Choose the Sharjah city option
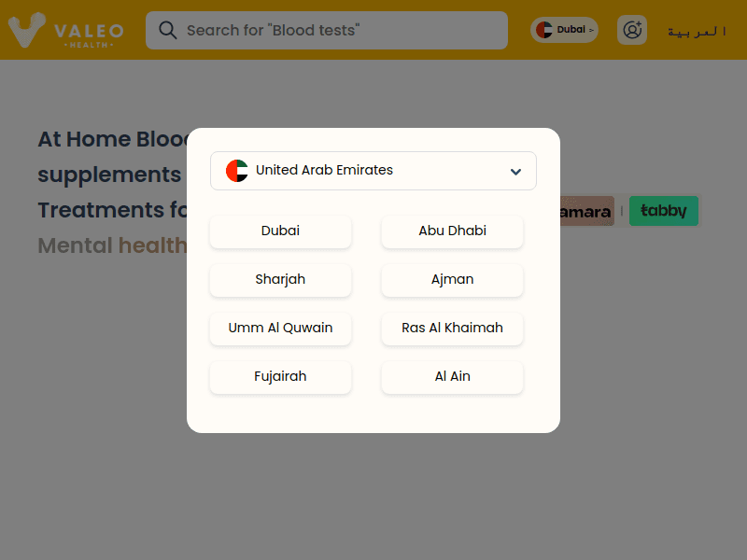Screen dimensions: 747x560 click(280, 280)
